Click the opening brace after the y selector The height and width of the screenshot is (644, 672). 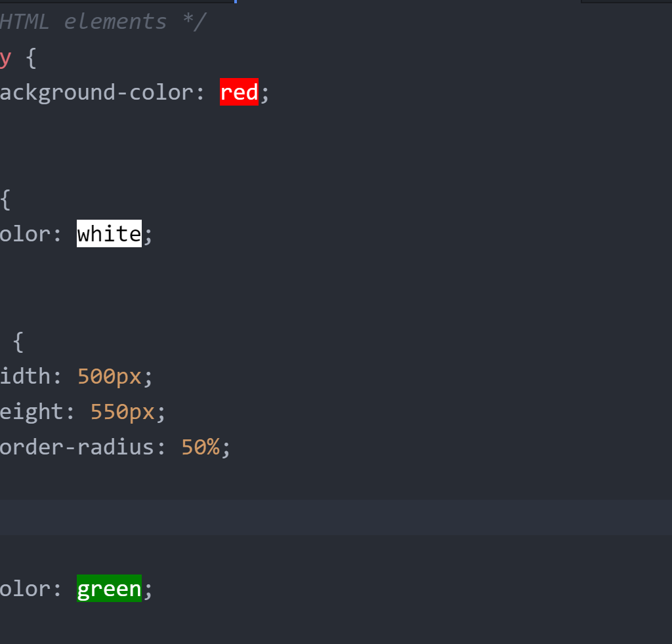tap(31, 58)
